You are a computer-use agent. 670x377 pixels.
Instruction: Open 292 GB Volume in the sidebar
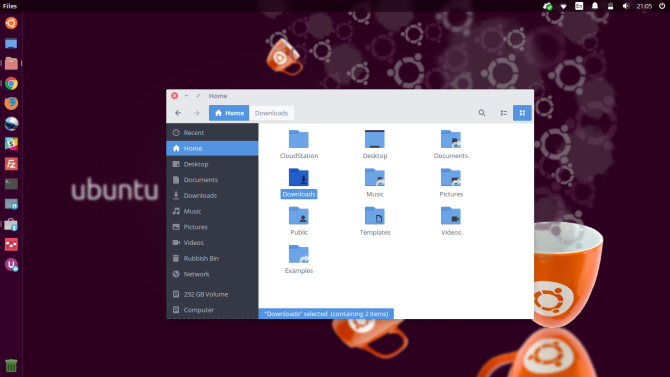pyautogui.click(x=212, y=294)
